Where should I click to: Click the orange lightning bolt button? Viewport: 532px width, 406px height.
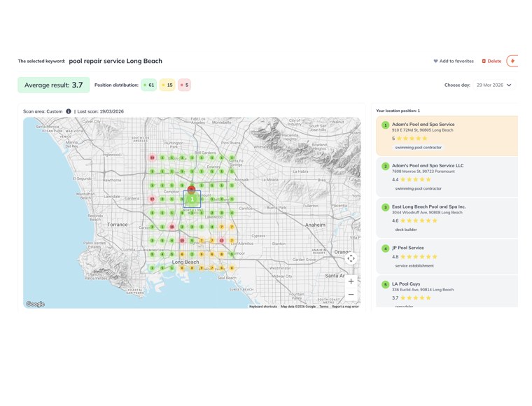tap(512, 61)
